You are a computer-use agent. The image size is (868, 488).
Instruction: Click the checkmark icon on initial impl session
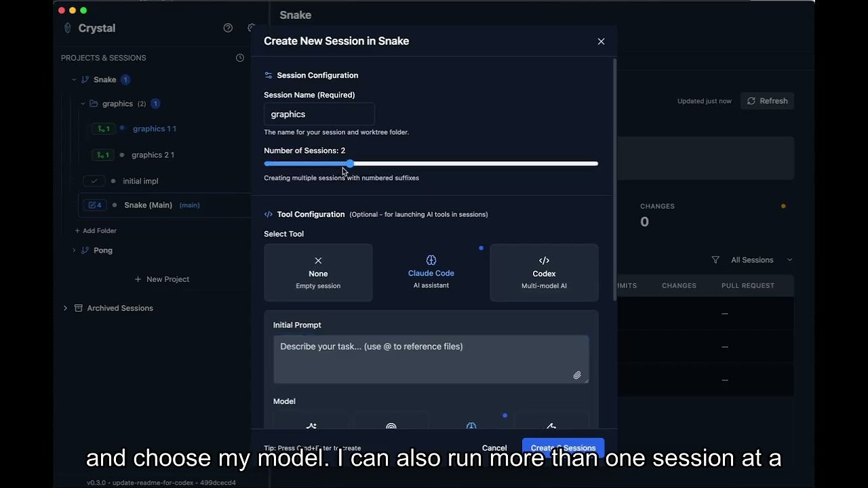coord(96,181)
